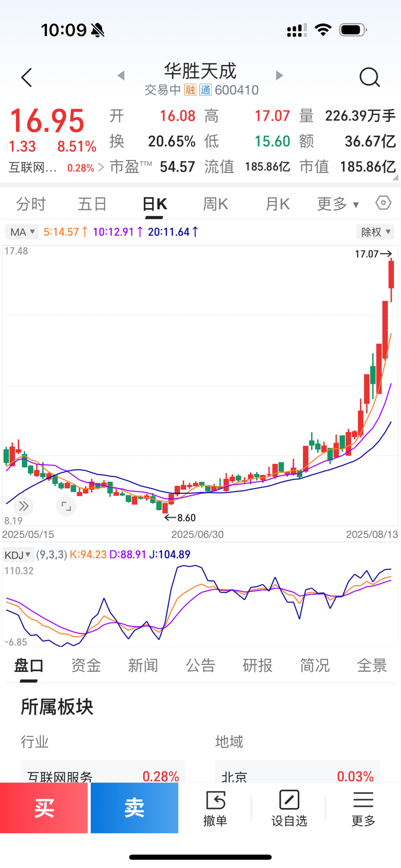Open the 研报 tab
This screenshot has width=401, height=868.
coord(258,665)
